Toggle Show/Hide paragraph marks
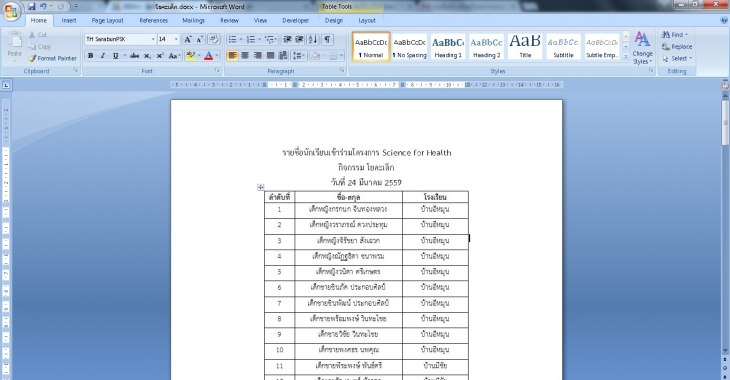The width and height of the screenshot is (730, 380). pyautogui.click(x=327, y=40)
